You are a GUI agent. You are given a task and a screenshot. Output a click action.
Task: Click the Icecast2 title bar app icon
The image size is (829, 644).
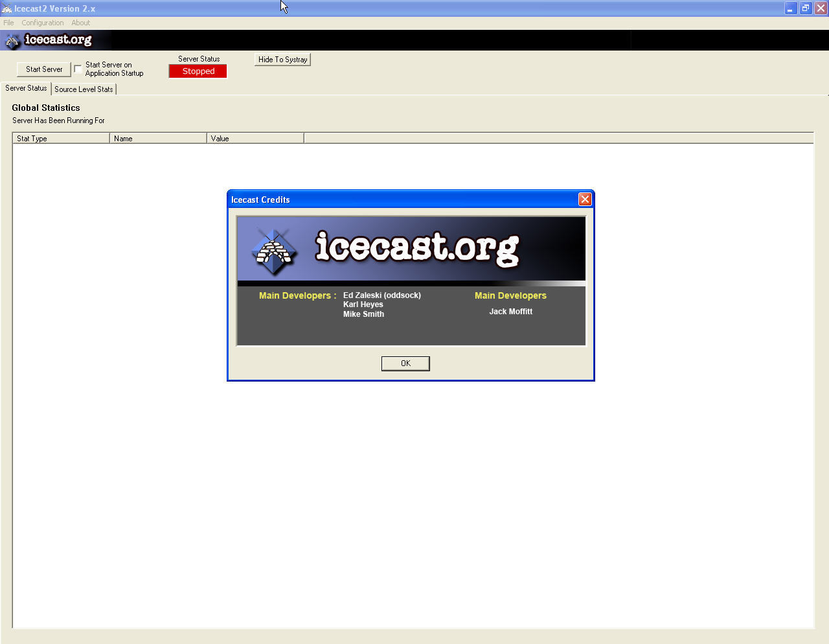(6, 8)
